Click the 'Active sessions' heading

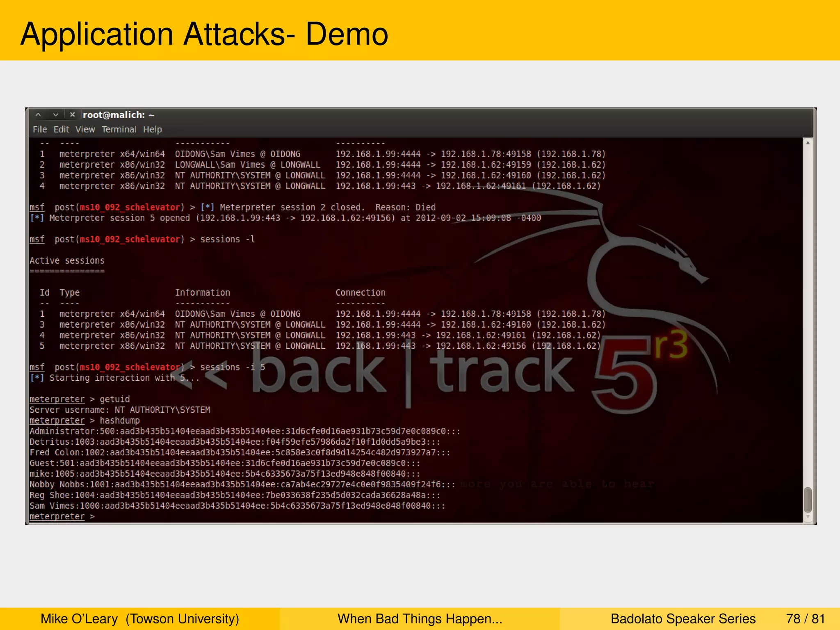click(67, 261)
